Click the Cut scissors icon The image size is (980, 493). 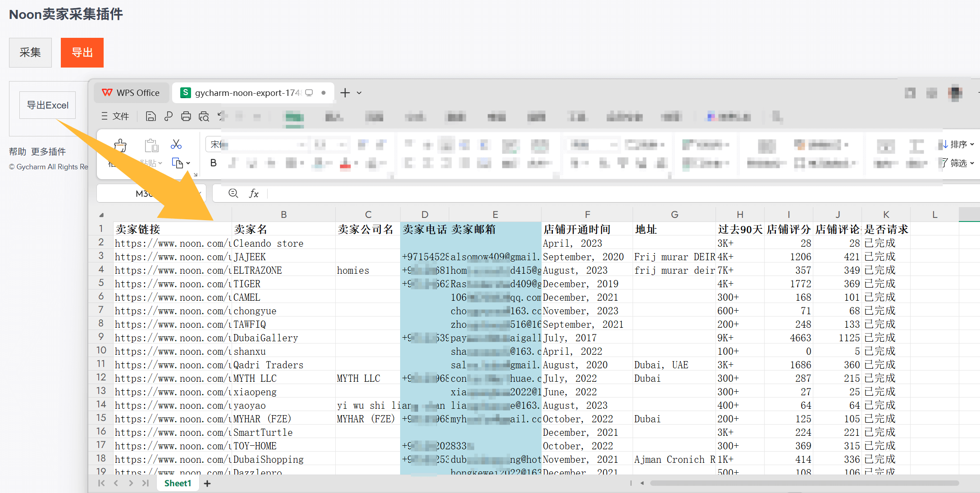point(176,144)
